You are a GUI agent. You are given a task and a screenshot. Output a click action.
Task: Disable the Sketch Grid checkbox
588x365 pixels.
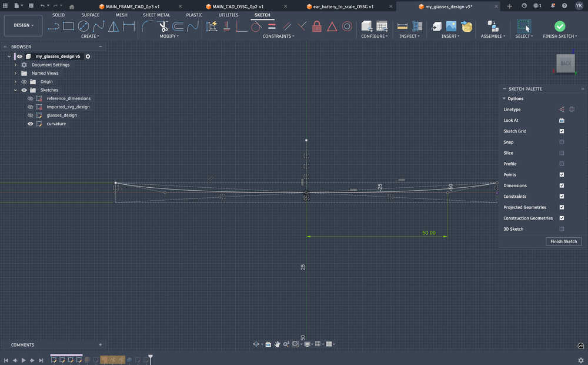click(562, 131)
